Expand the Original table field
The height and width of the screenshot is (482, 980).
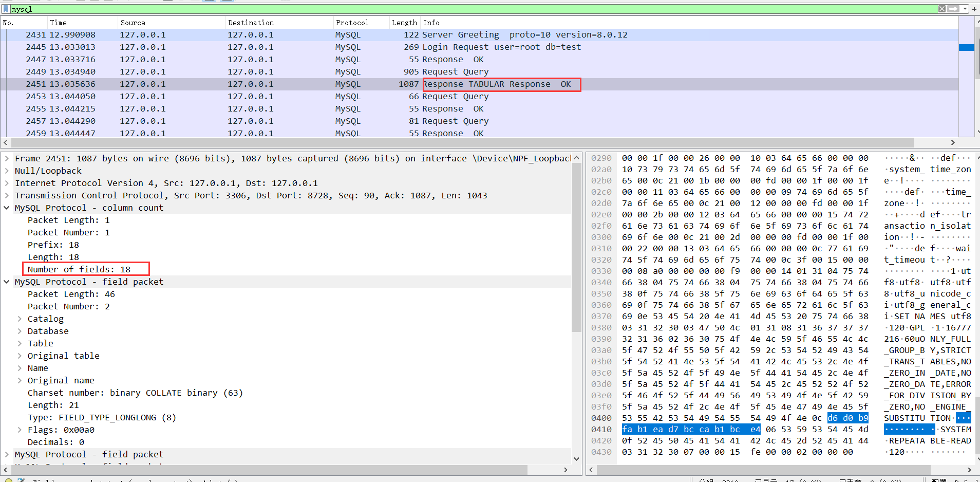tap(20, 356)
